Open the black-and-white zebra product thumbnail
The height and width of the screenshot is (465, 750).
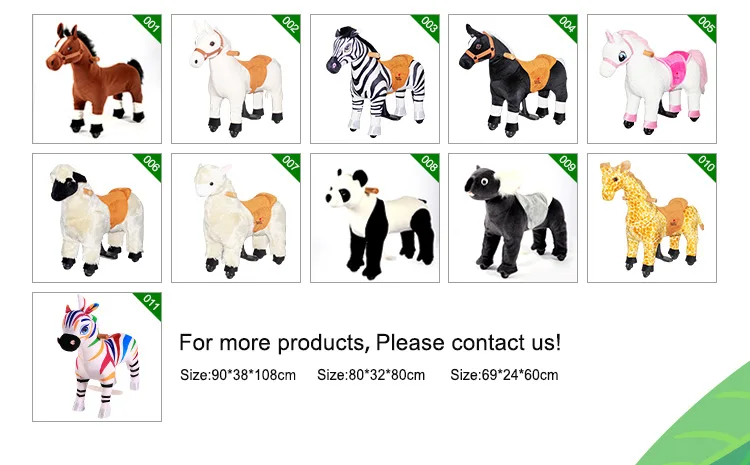pos(370,80)
